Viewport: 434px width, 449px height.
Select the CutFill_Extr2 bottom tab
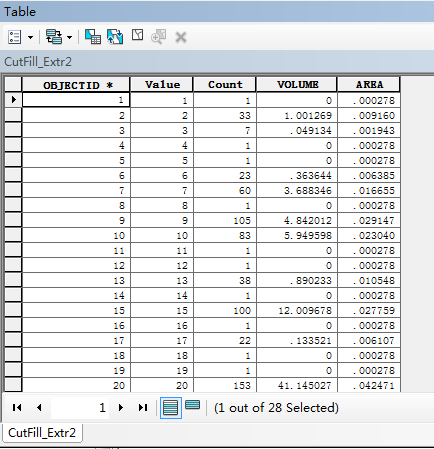pos(42,433)
